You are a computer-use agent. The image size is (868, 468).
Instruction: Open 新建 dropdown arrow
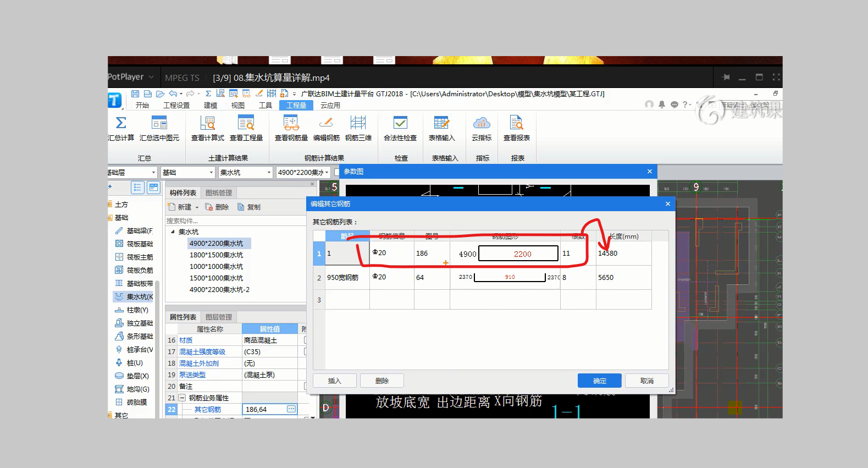(197, 207)
